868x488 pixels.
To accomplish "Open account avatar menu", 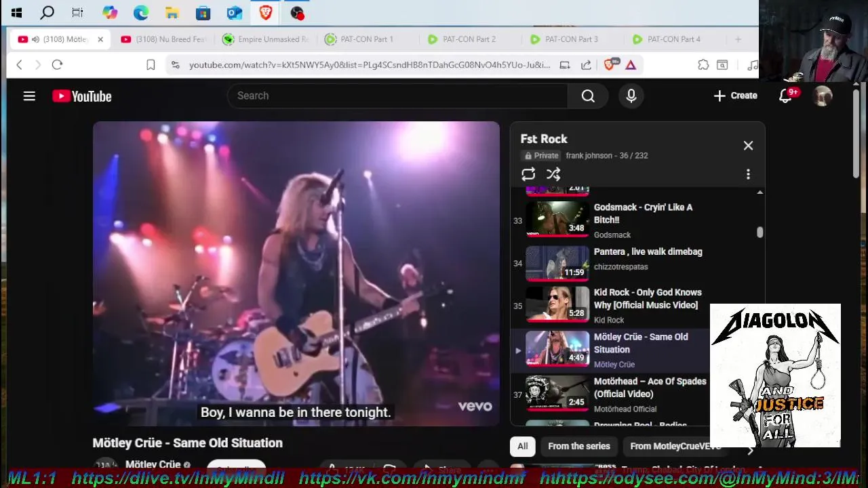I will click(x=823, y=96).
